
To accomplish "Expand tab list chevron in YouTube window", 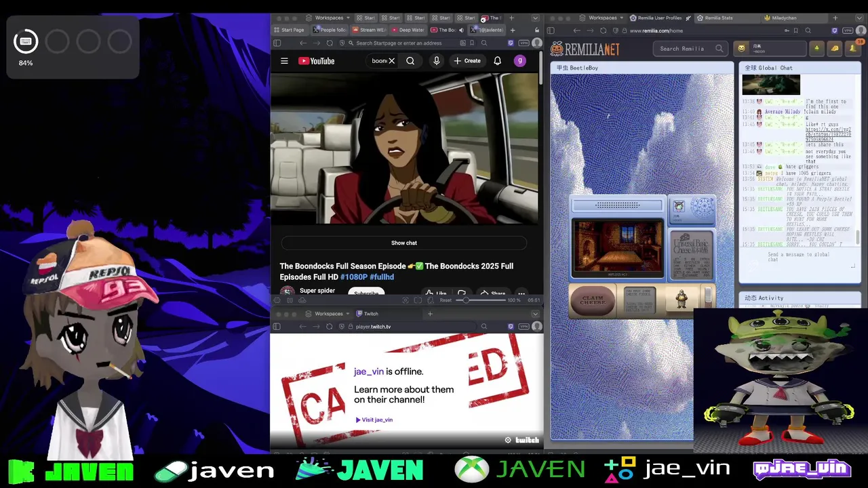I will point(535,18).
